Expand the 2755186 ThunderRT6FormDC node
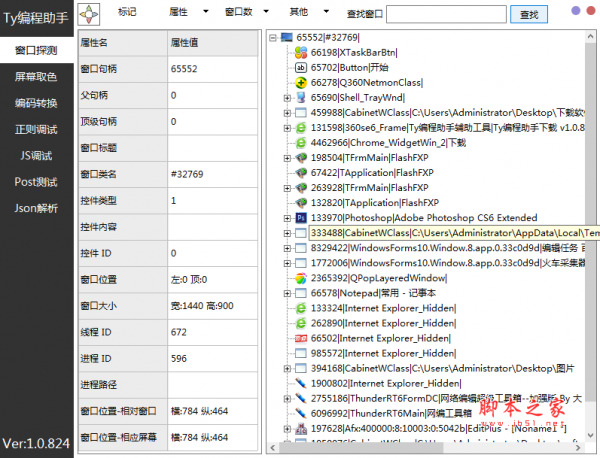The width and height of the screenshot is (600, 458). [x=287, y=399]
